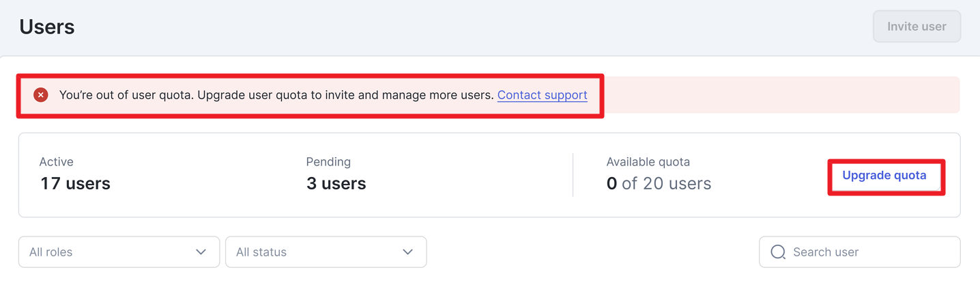Image resolution: width=980 pixels, height=285 pixels.
Task: Click the Active label
Action: 56,162
